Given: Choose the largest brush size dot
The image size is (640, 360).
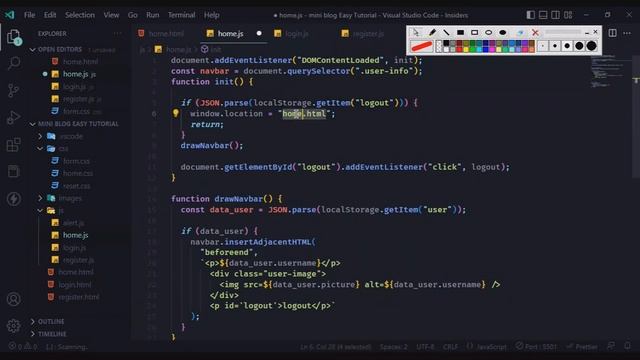Looking at the screenshot, I should pos(591,46).
